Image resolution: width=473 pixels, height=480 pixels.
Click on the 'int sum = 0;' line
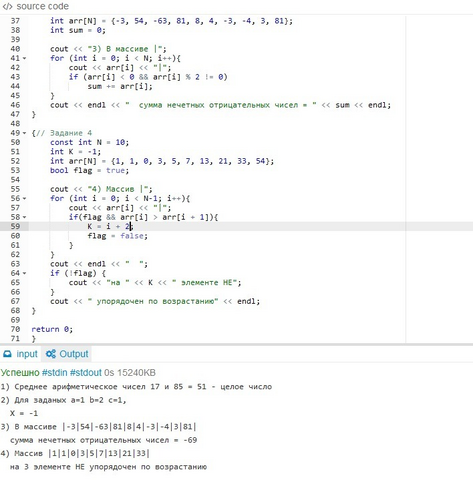(78, 30)
